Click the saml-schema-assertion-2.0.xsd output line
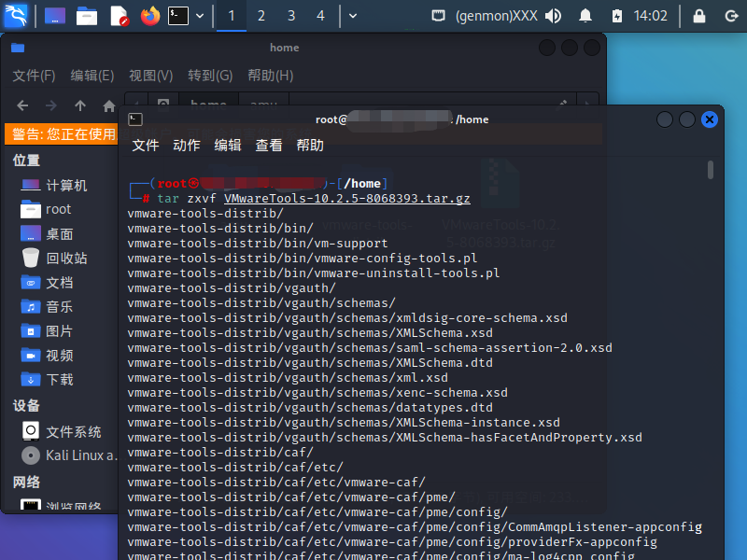This screenshot has width=747, height=560. coord(370,348)
